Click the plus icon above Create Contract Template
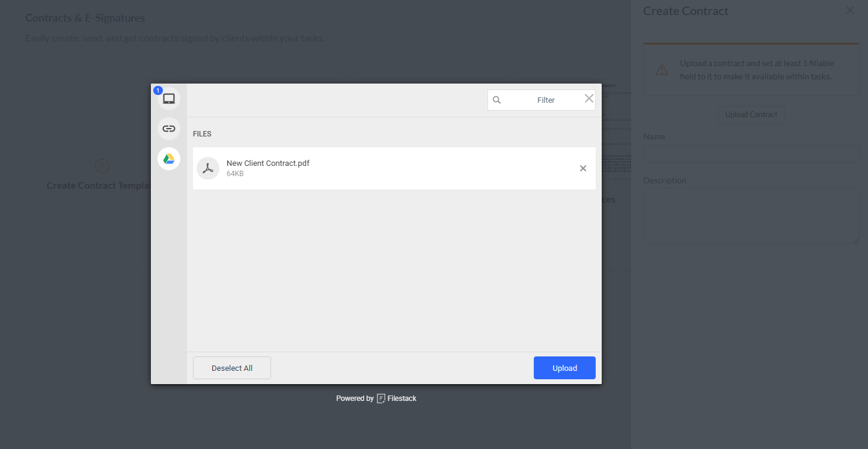The image size is (868, 449). click(102, 166)
